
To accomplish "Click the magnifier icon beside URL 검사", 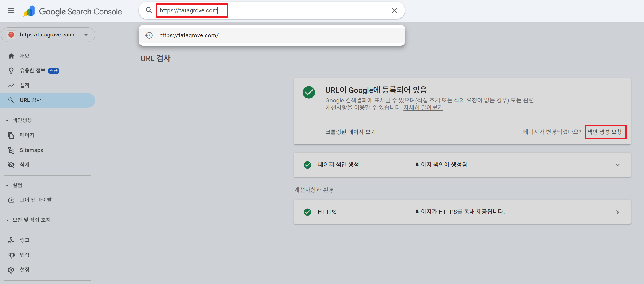I will coord(11,100).
